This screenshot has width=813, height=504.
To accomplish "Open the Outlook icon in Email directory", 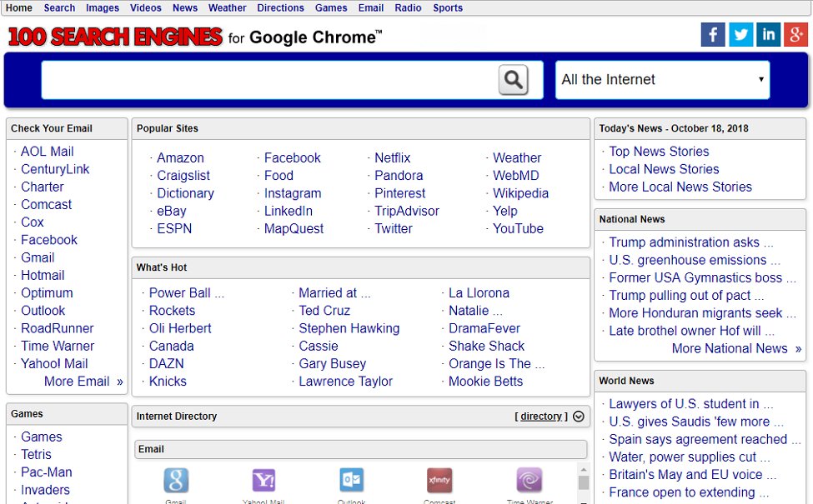I will (x=352, y=480).
